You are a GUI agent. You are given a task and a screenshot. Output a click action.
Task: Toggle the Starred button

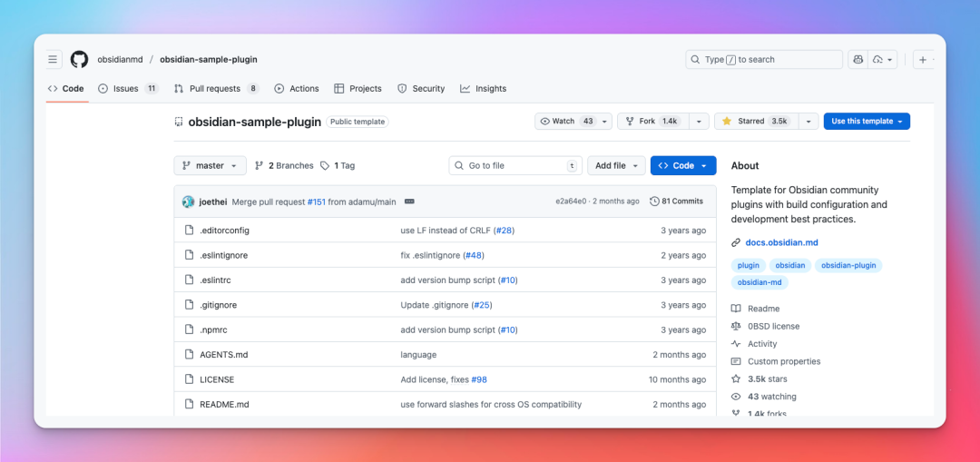(x=756, y=122)
